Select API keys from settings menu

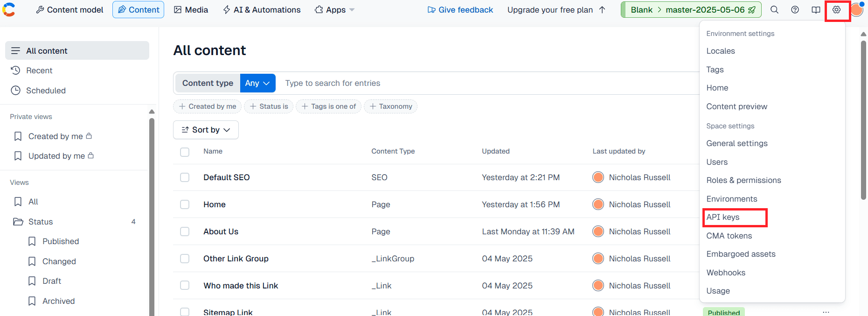723,217
